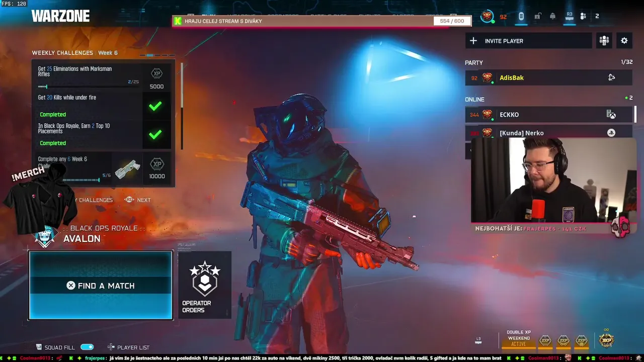Select the first 2XP token
644x362 pixels.
[545, 341]
